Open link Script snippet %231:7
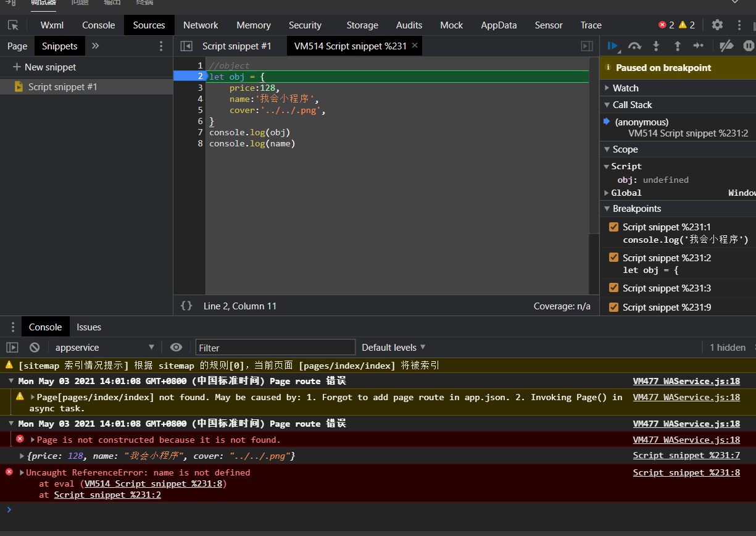The width and height of the screenshot is (756, 536). pyautogui.click(x=686, y=456)
